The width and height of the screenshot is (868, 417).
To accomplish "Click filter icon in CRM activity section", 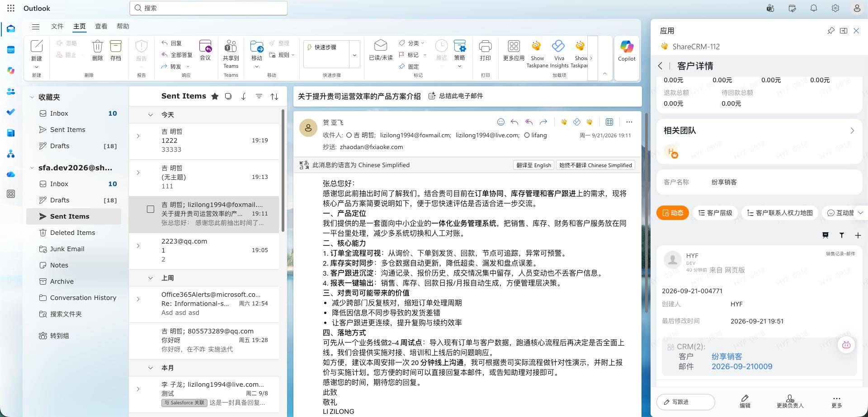I will click(x=841, y=235).
